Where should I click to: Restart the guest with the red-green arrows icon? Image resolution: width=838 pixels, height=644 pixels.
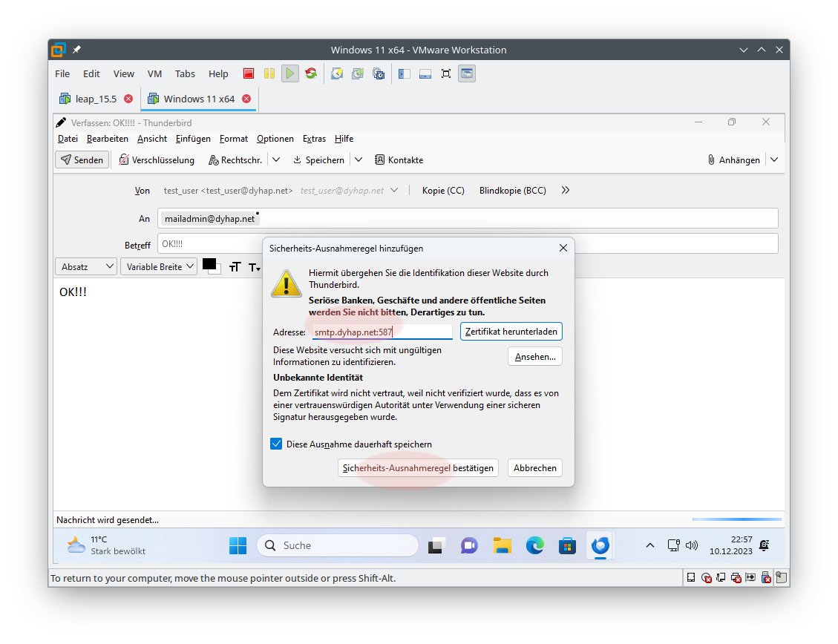[x=311, y=73]
